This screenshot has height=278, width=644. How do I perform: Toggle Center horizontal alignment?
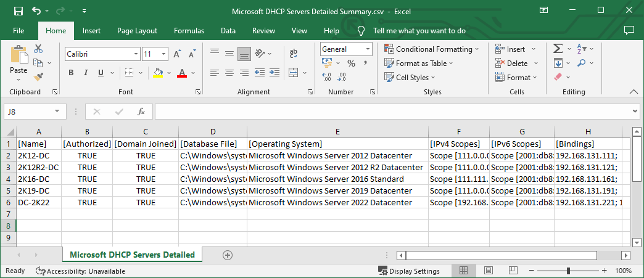coord(229,73)
